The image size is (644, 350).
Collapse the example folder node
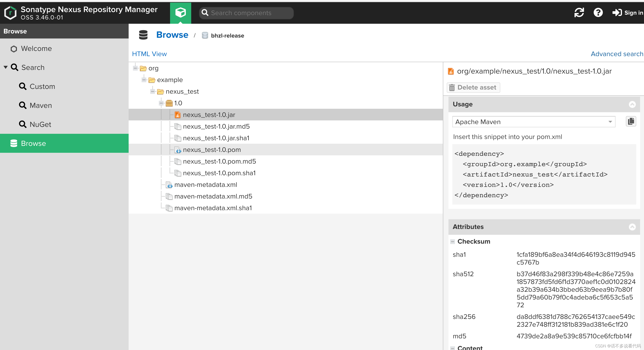pyautogui.click(x=144, y=80)
